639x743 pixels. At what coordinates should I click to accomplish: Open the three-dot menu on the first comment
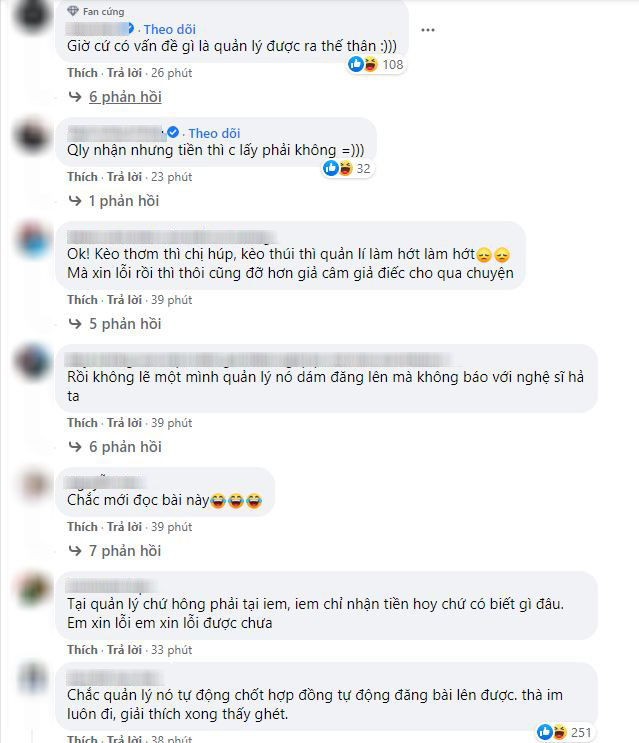click(x=428, y=30)
